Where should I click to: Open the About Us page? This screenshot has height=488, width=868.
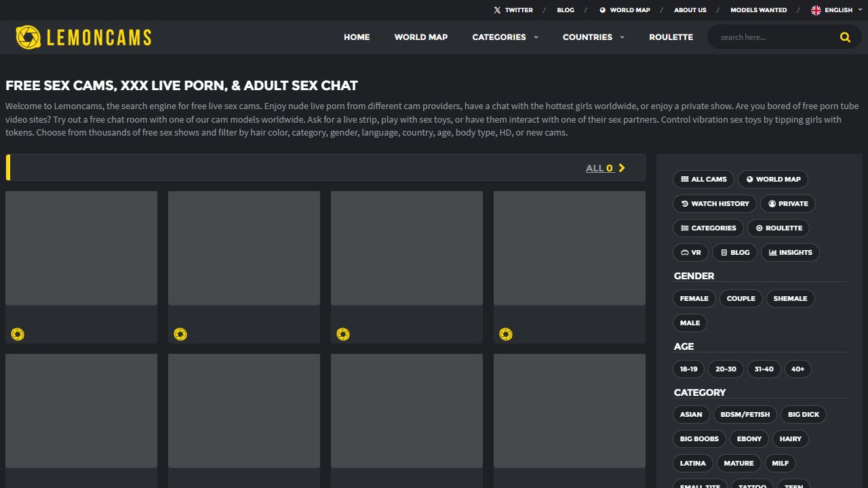pyautogui.click(x=690, y=10)
